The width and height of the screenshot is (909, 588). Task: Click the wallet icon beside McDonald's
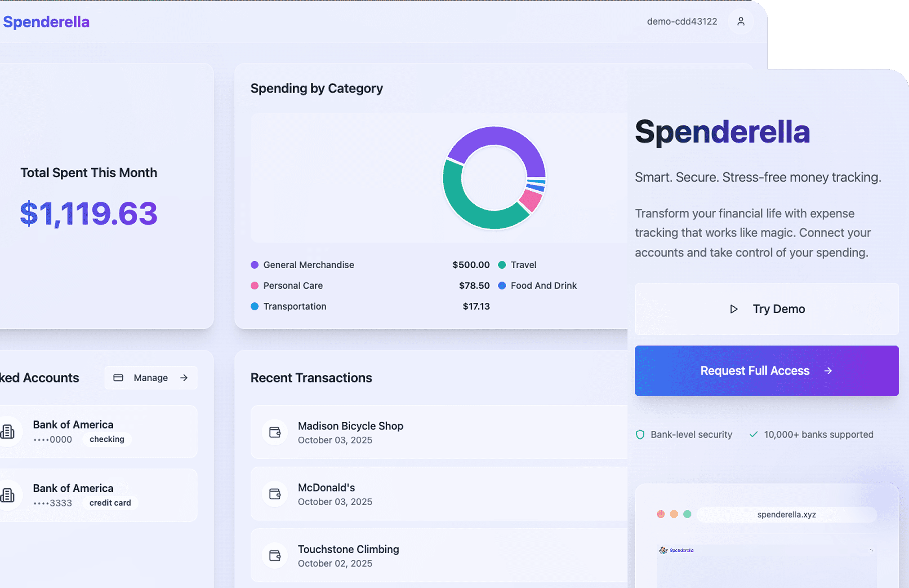(x=275, y=494)
